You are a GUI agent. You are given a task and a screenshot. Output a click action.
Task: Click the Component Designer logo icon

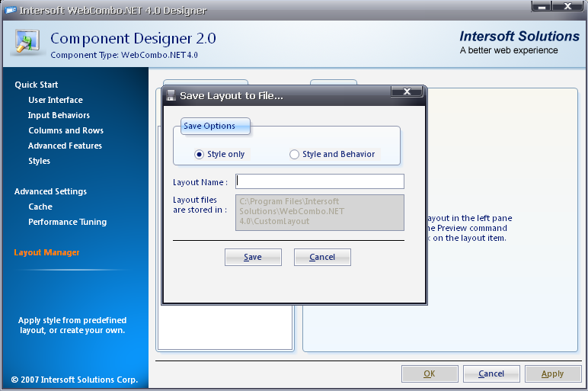[27, 44]
